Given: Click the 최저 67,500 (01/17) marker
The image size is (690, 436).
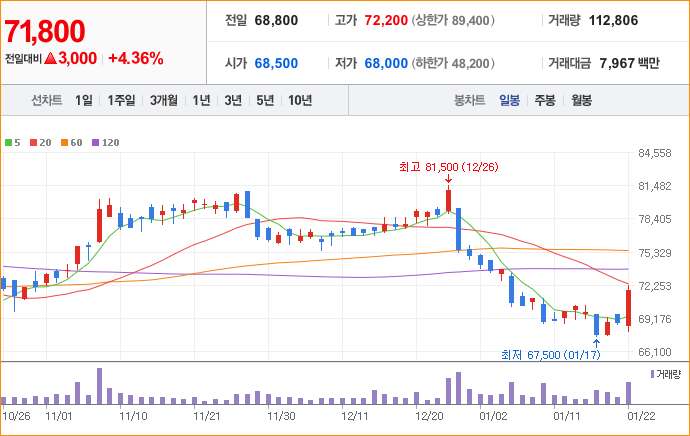Looking at the screenshot, I should [x=551, y=355].
